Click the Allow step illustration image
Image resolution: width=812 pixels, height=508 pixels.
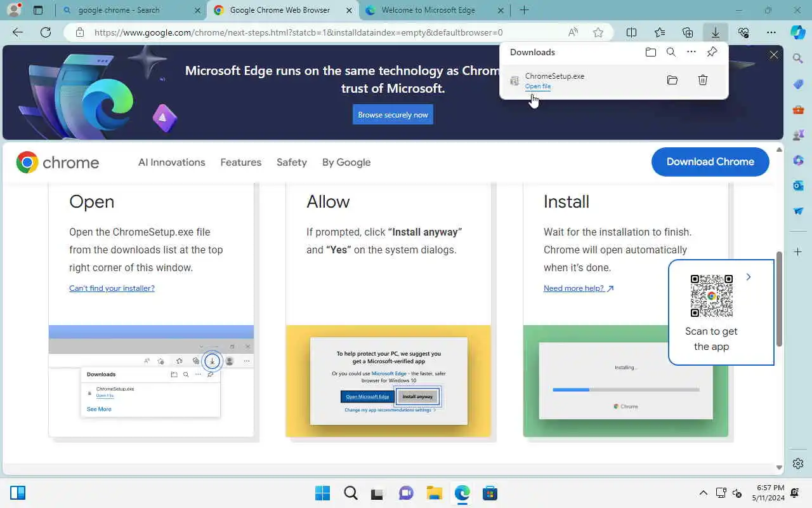click(x=388, y=381)
